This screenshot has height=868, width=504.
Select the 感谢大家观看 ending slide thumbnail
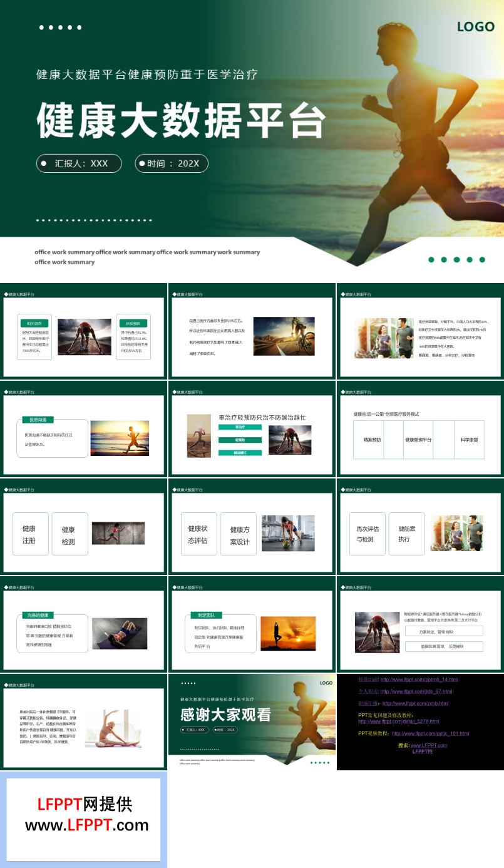point(252,721)
